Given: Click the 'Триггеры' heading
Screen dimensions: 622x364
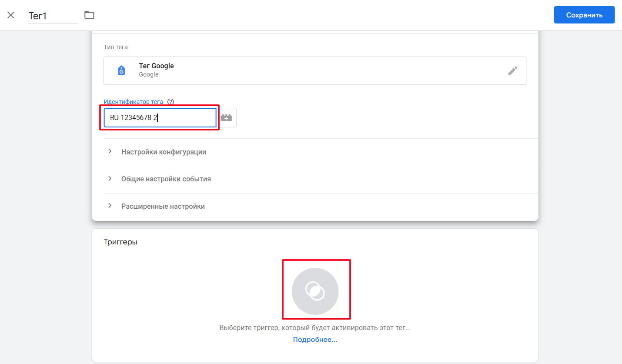Looking at the screenshot, I should pyautogui.click(x=120, y=242).
